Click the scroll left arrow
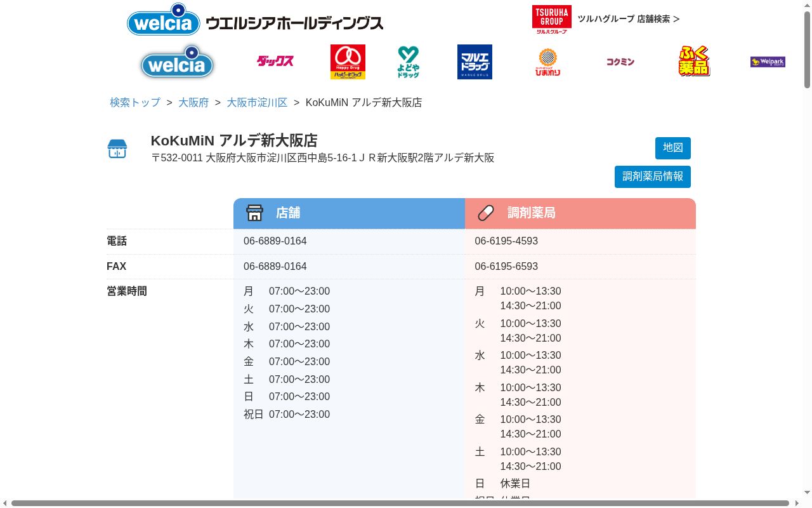Viewport: 812px width, 508px height. [x=5, y=504]
